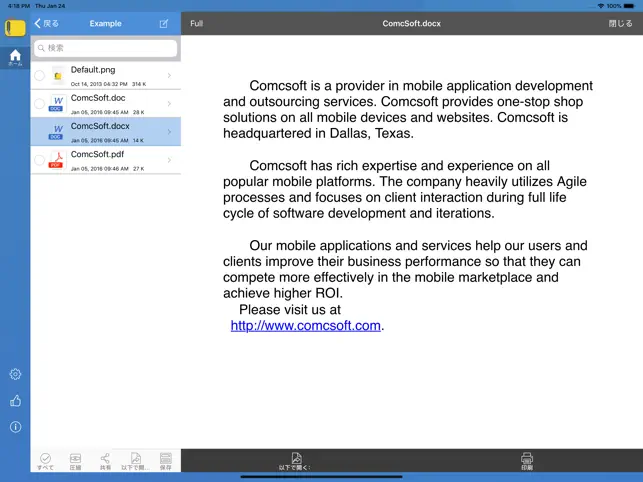Click the edit compose icon beside Example
The height and width of the screenshot is (482, 643).
tap(164, 23)
